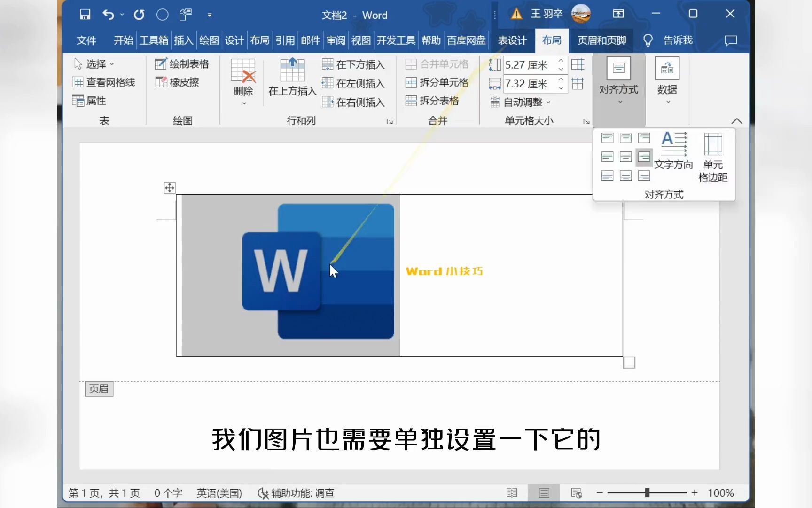This screenshot has width=812, height=508.
Task: Click the zoom slider handle
Action: (647, 492)
